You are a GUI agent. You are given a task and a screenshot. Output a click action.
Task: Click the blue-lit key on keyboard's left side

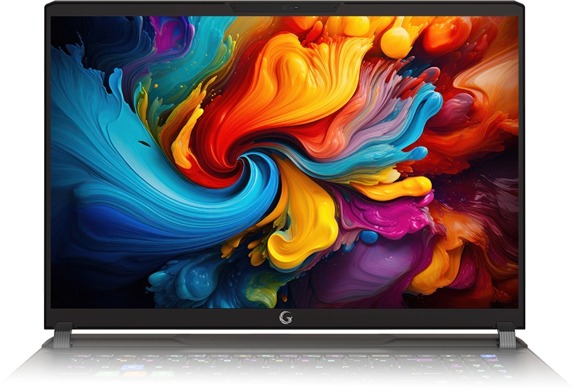pos(133,367)
